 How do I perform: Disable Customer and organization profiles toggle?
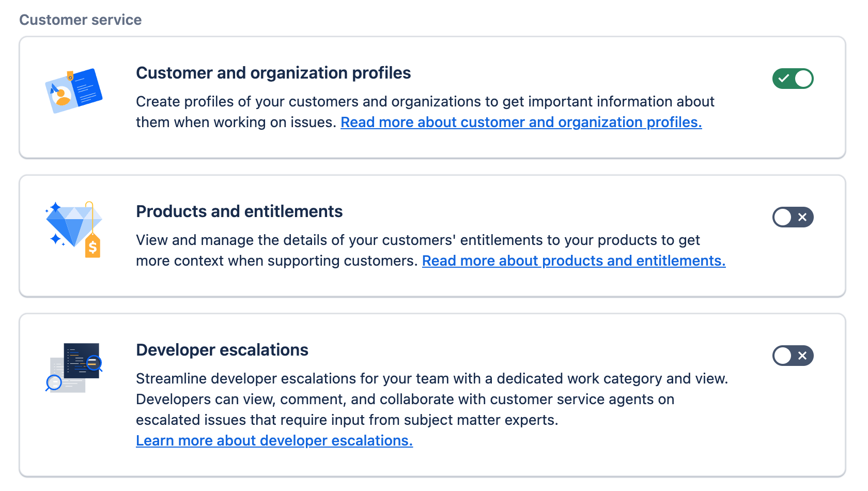click(x=793, y=79)
